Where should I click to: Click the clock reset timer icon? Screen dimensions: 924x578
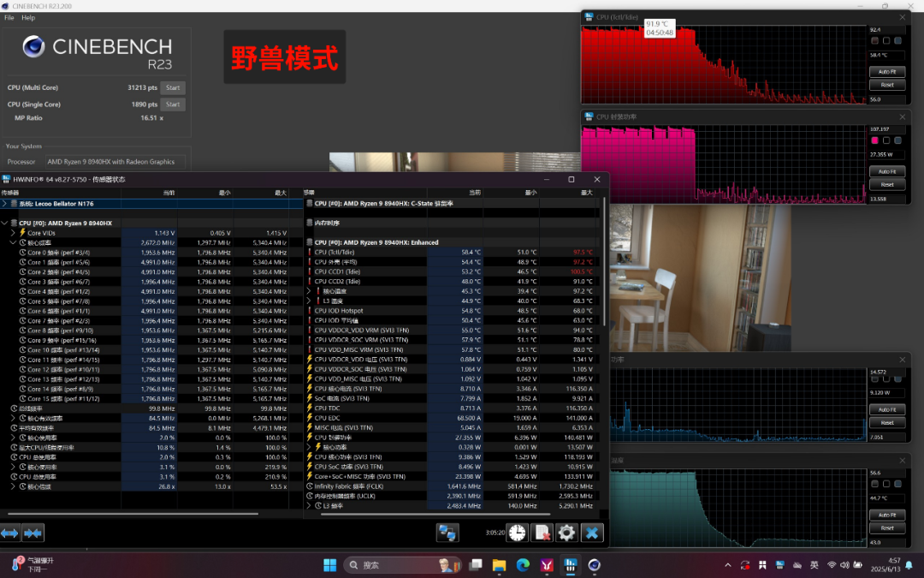[x=517, y=533]
